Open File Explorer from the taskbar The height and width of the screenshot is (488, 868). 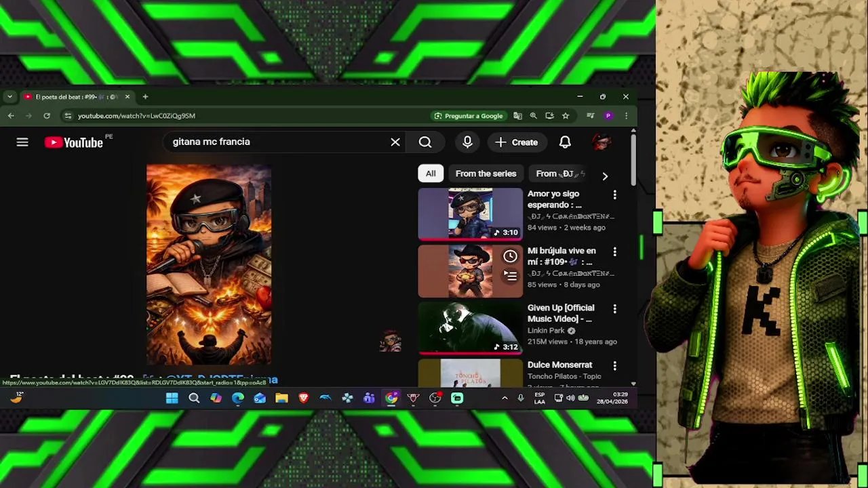[x=281, y=399]
